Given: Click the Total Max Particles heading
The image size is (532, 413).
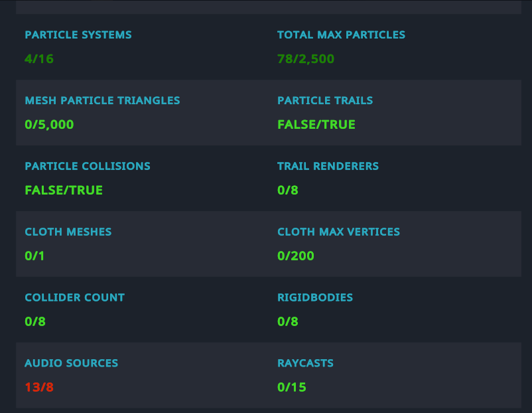Looking at the screenshot, I should 341,35.
